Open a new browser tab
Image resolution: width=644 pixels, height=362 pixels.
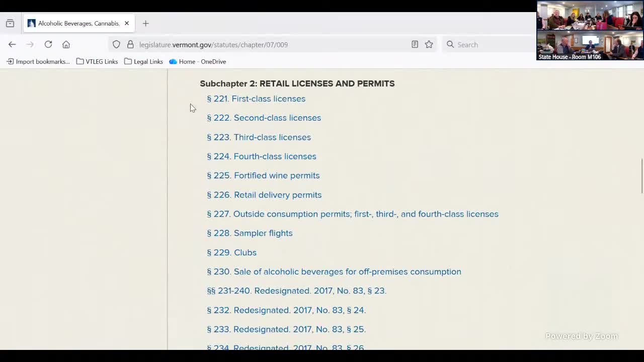pyautogui.click(x=145, y=23)
